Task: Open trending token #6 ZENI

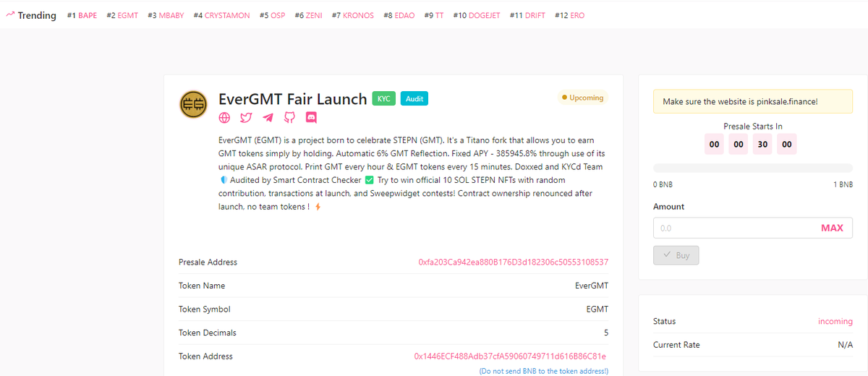Action: 309,15
